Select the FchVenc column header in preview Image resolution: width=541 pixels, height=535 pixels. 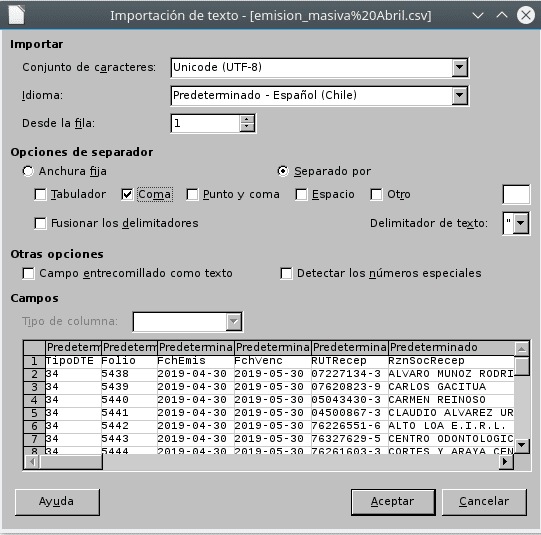(273, 347)
